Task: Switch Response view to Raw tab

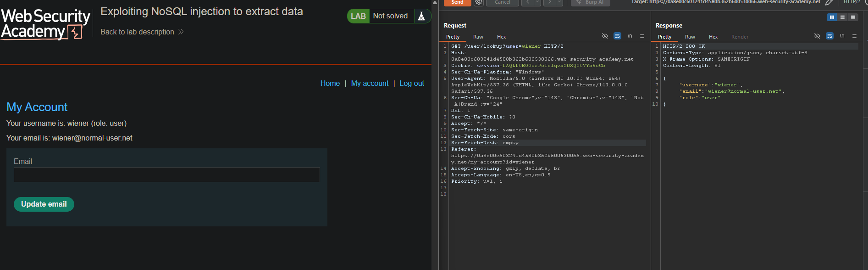Action: click(690, 37)
